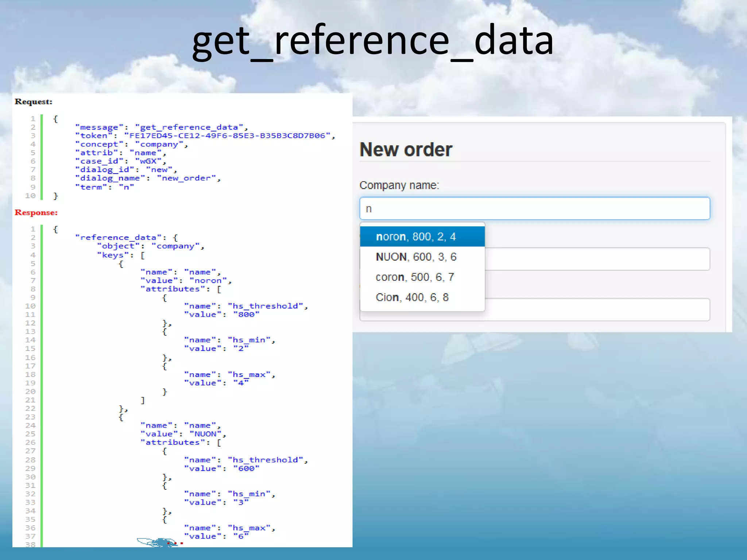Click the Company name input field

pos(535,209)
